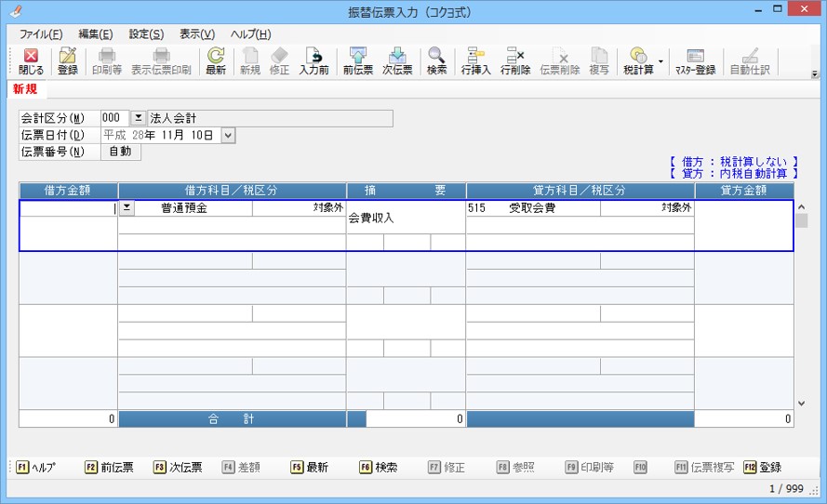Image resolution: width=827 pixels, height=504 pixels.
Task: Open the マスター登録 toolbar icon
Action: point(695,61)
